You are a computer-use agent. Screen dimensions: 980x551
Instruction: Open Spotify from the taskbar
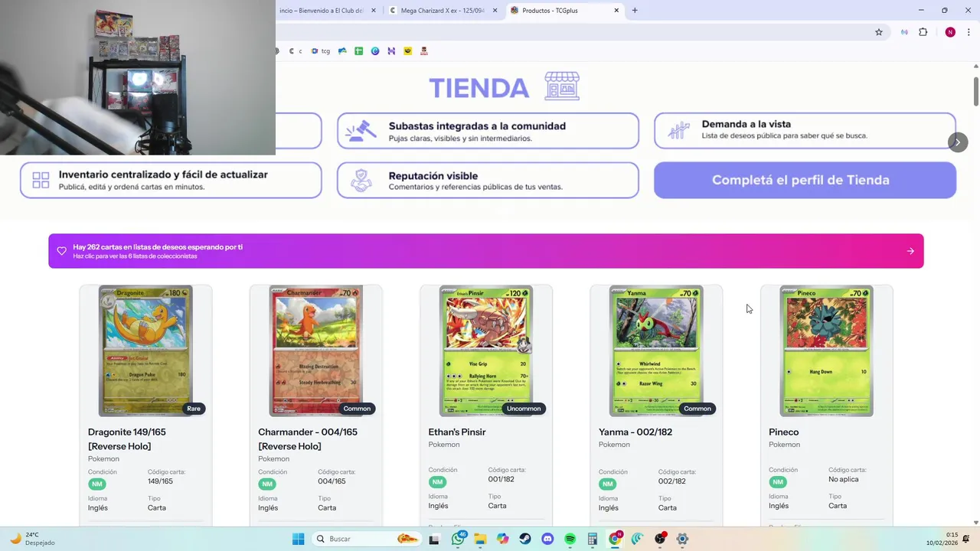pyautogui.click(x=570, y=539)
